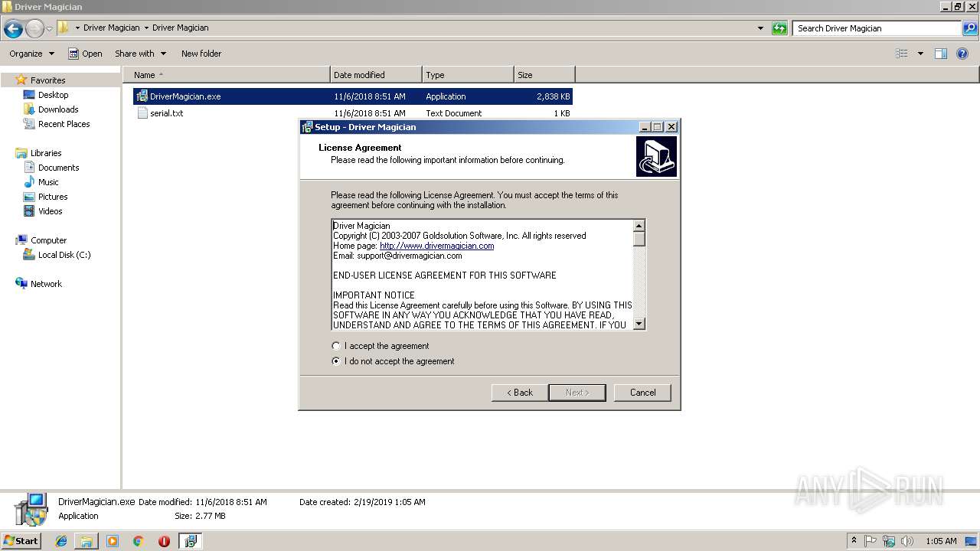Click the first Driver Magician breadcrumb
This screenshot has height=551, width=980.
click(x=112, y=28)
